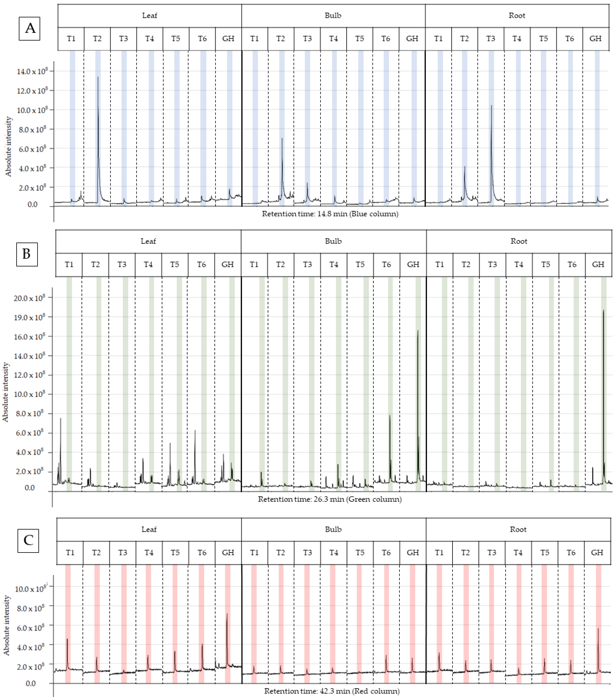Image resolution: width=616 pixels, height=697 pixels.
Task: Click panel label C box
Action: tap(28, 541)
